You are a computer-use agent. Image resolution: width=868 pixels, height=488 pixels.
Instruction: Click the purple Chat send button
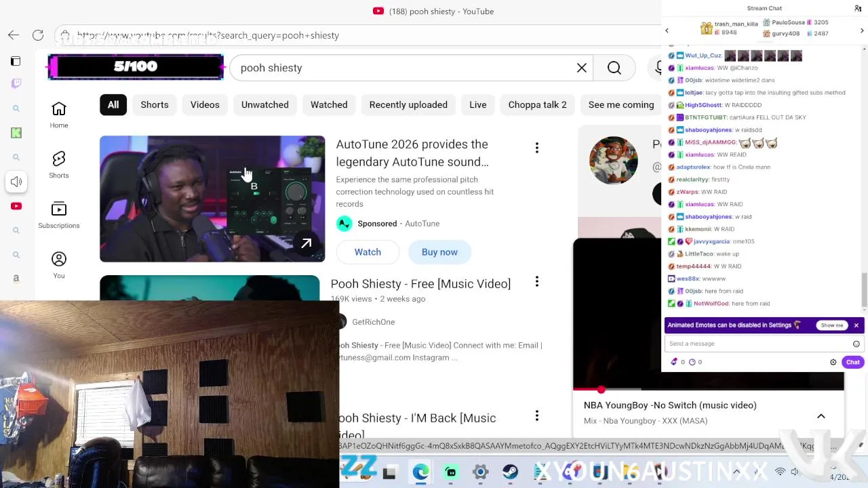coord(853,362)
